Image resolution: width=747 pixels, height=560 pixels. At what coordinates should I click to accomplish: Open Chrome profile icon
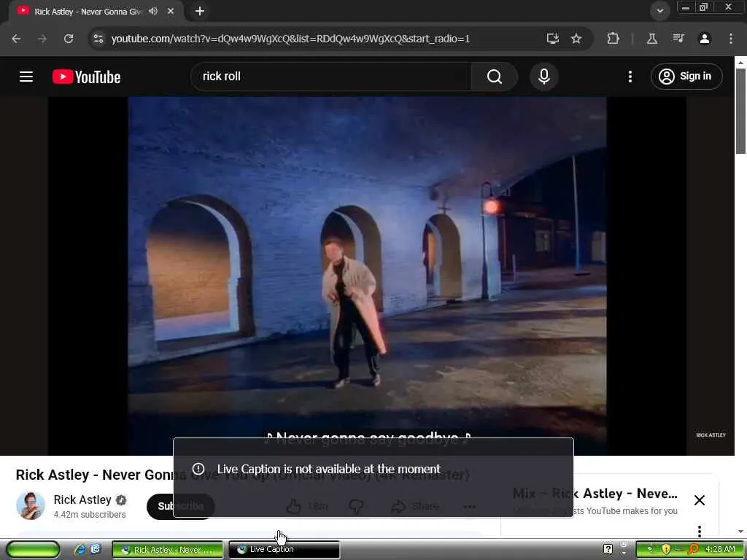705,39
